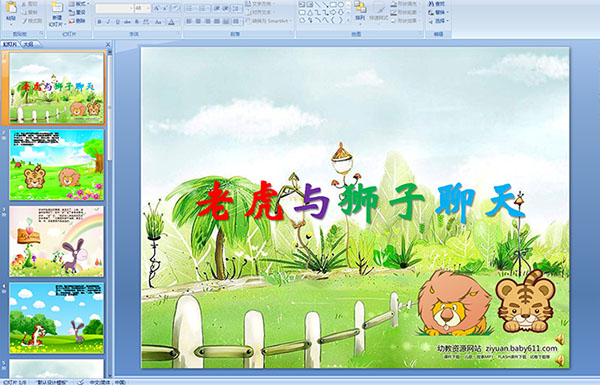
Task: Delete the slide with red X icon
Action: pos(72,21)
